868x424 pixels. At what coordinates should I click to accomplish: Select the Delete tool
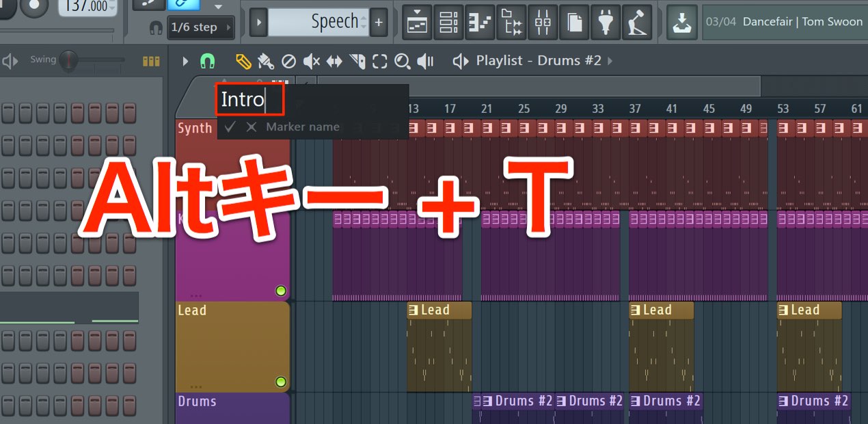coord(288,62)
